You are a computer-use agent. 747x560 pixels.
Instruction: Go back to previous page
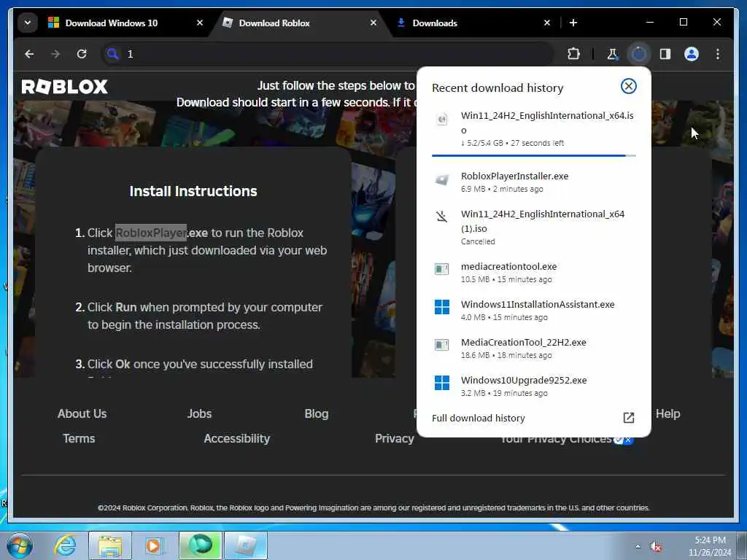(29, 54)
